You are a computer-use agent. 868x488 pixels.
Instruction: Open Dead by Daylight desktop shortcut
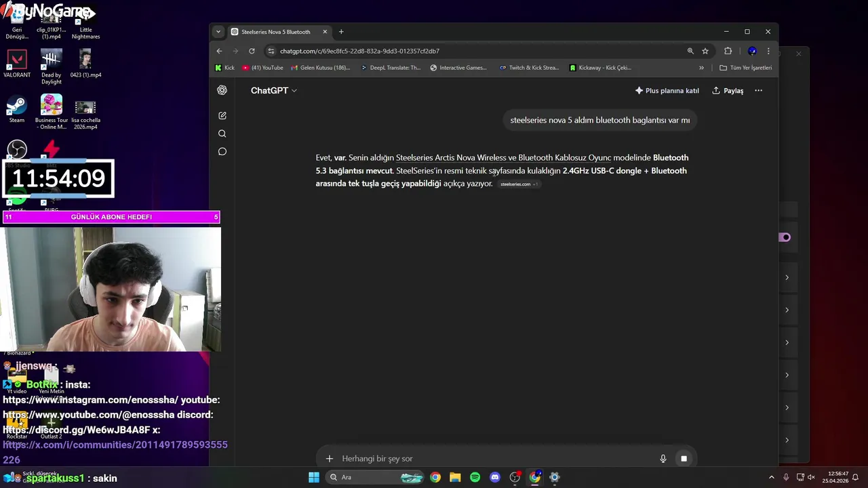pos(51,66)
